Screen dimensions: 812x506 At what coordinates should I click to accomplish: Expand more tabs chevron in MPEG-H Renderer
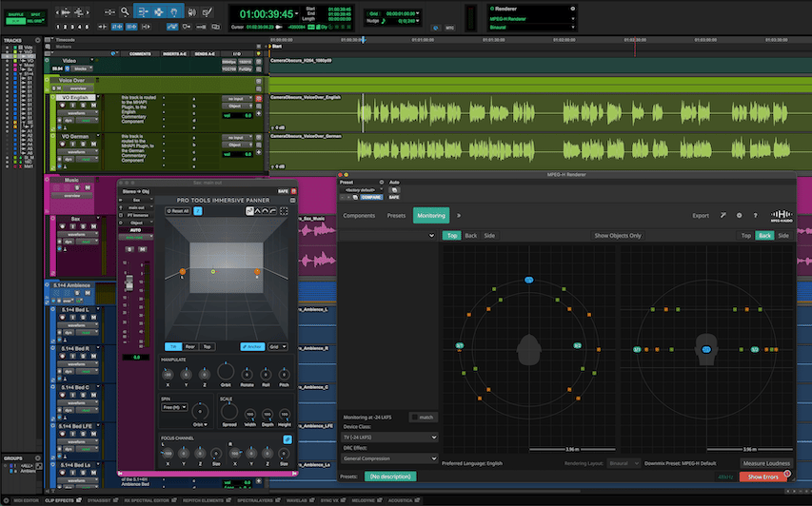[x=458, y=216]
